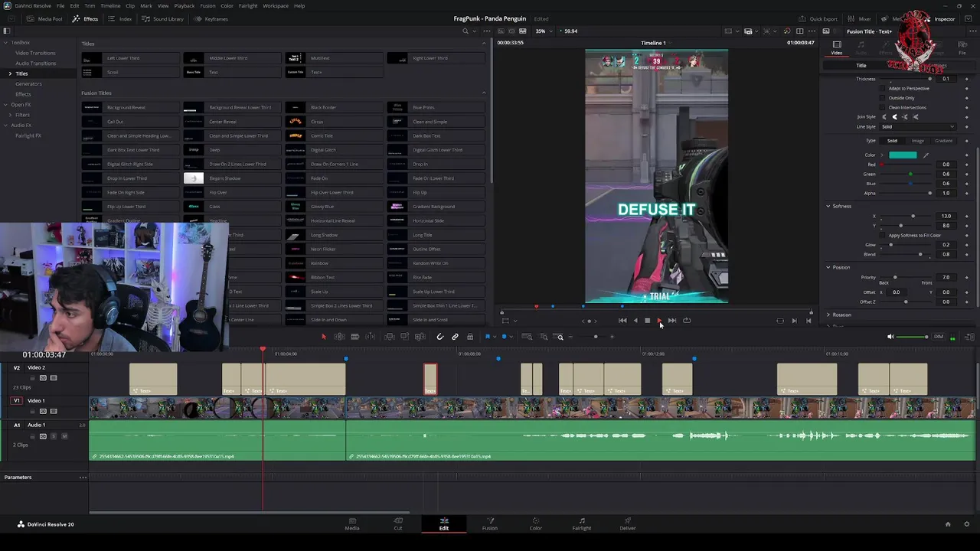The width and height of the screenshot is (980, 551).
Task: Jump to the last frame button
Action: (x=671, y=321)
